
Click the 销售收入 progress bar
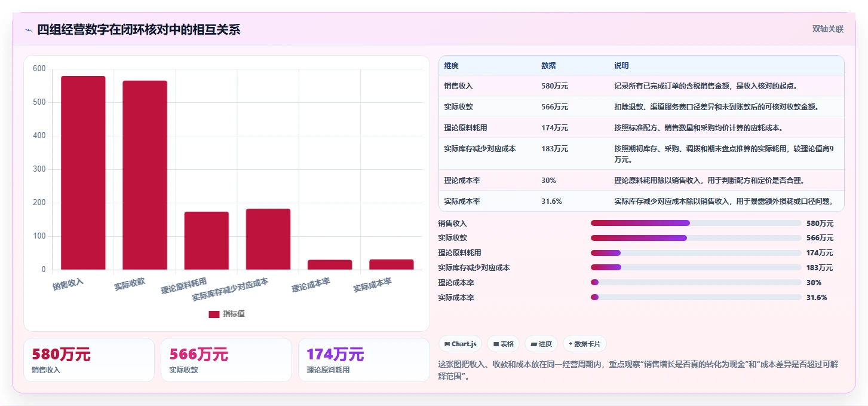point(696,223)
